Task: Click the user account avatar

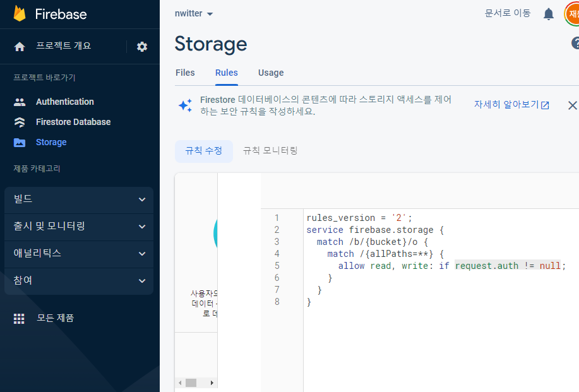Action: coord(572,14)
